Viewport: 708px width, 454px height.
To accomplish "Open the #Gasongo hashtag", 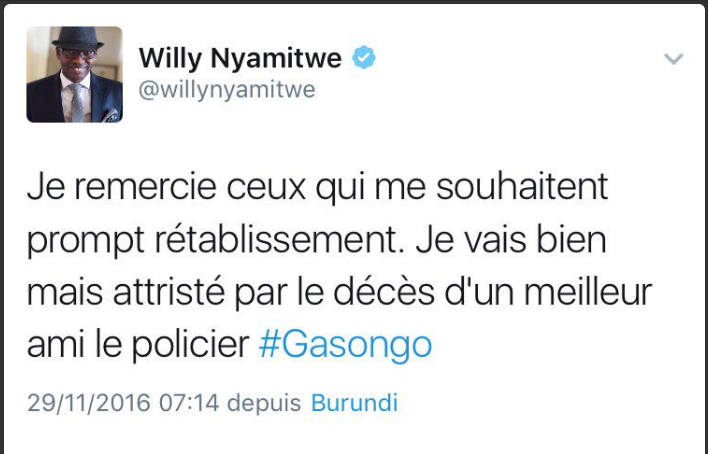I will 345,346.
